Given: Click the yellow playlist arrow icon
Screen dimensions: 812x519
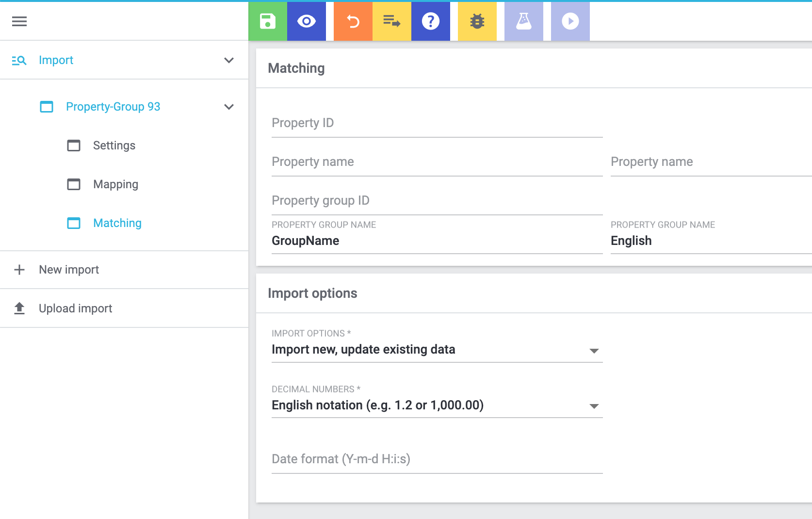Looking at the screenshot, I should (x=391, y=21).
